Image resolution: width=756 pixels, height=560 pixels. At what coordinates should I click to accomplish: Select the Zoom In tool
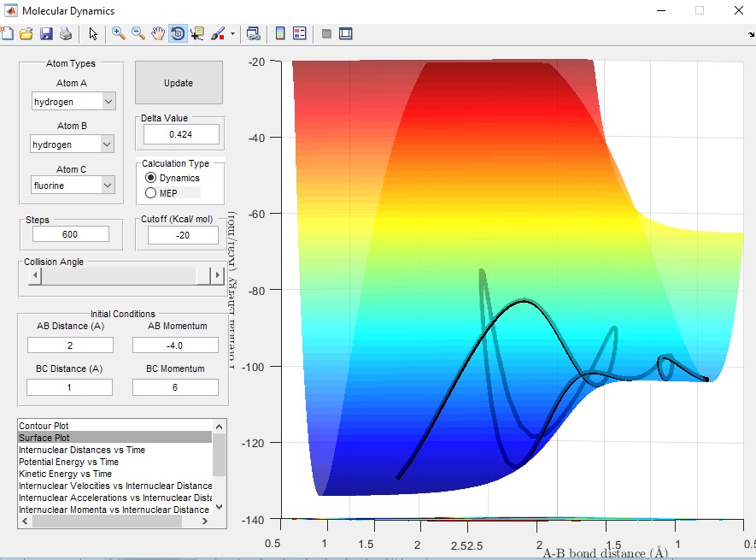(x=119, y=34)
